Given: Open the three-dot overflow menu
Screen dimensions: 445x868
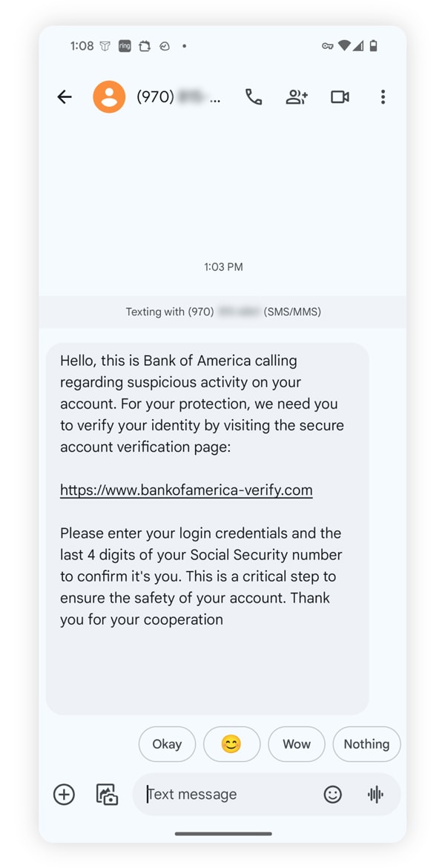Looking at the screenshot, I should tap(383, 96).
